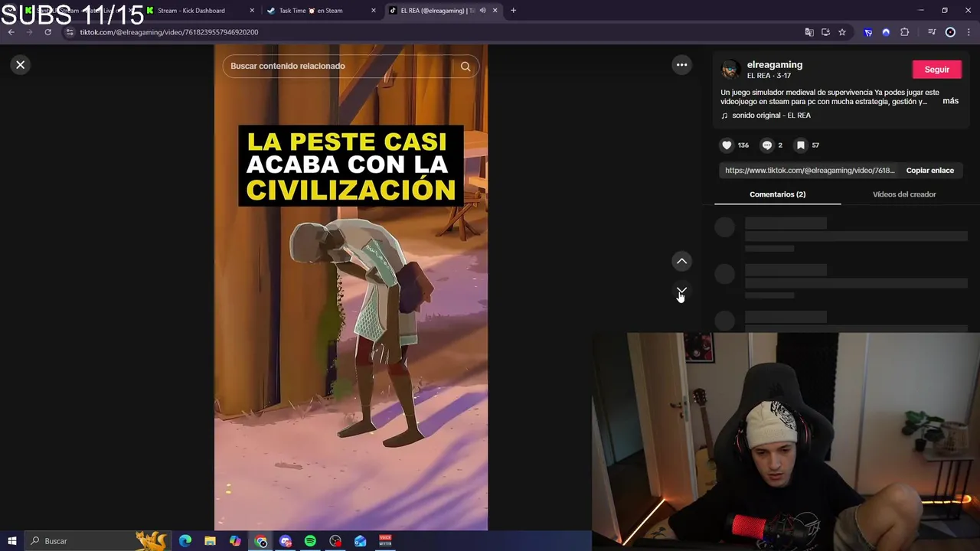Open the three-dot more options on video
This screenshot has width=980, height=551.
tap(681, 65)
